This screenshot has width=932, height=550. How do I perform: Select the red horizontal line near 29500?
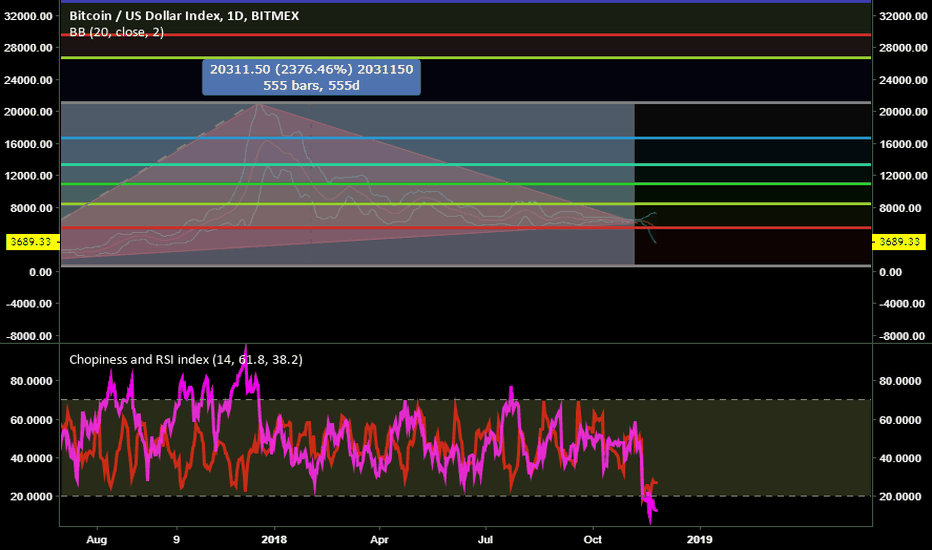[x=466, y=35]
